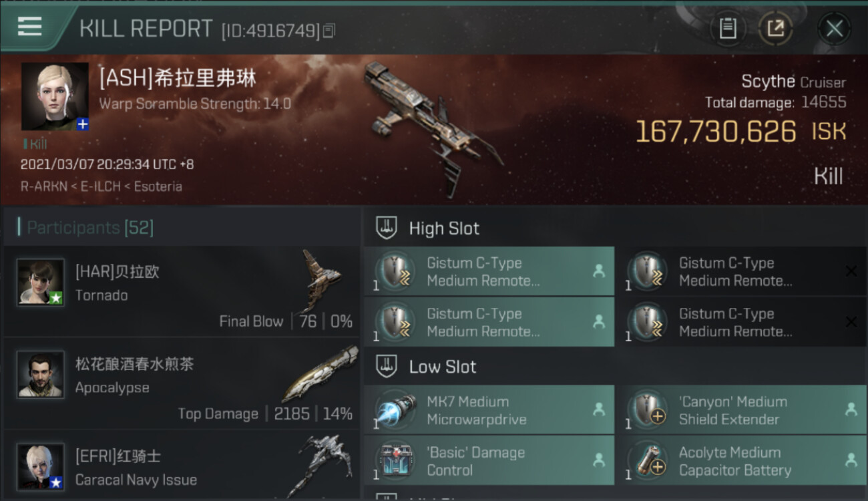
Task: View 贝拉欧 Tornado participant entry
Action: (x=182, y=291)
